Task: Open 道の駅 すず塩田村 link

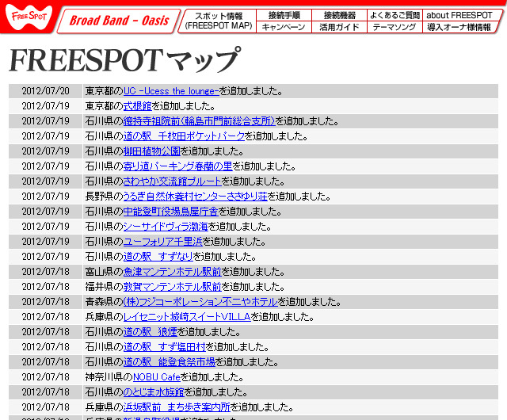Action: [164, 347]
